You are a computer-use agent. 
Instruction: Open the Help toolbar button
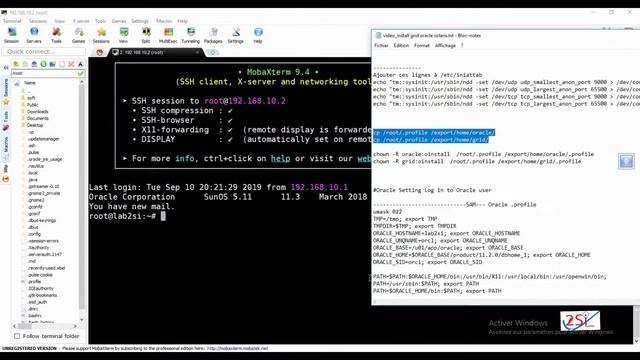pos(258,36)
